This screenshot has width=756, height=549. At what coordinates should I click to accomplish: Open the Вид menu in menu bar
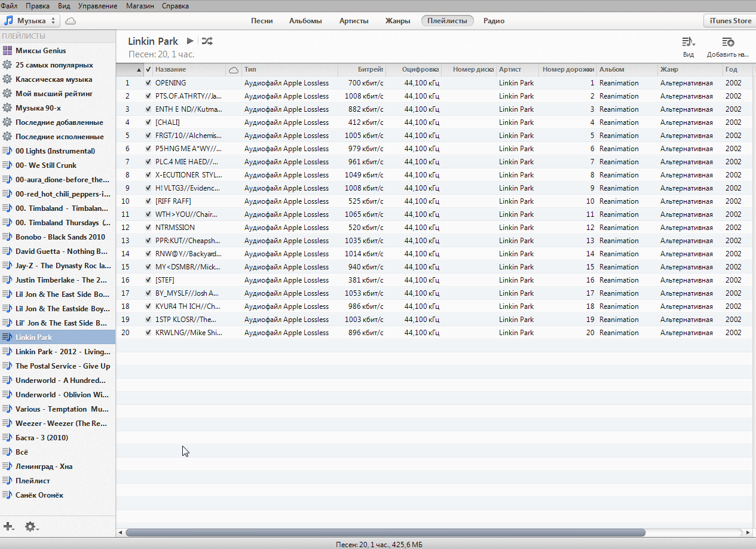pos(64,6)
